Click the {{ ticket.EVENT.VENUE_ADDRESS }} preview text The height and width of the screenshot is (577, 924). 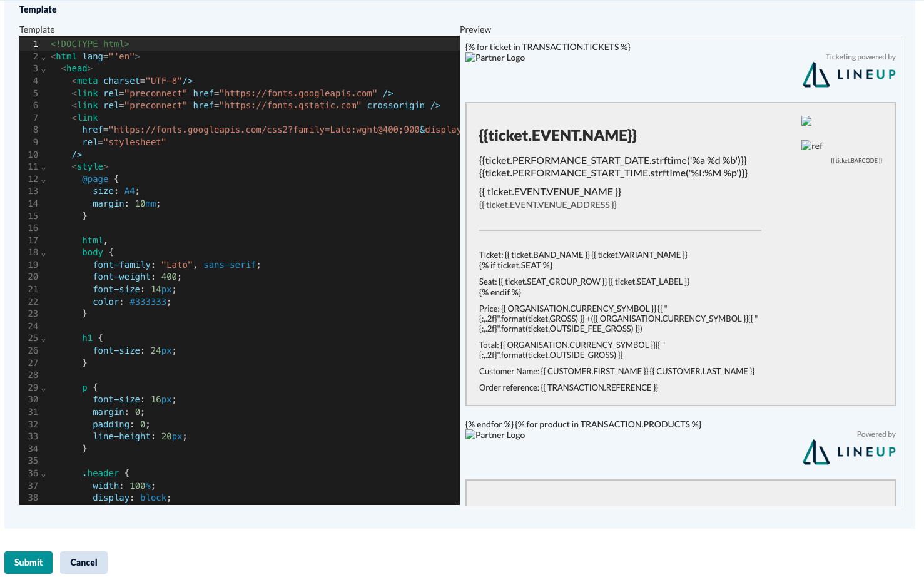(548, 205)
